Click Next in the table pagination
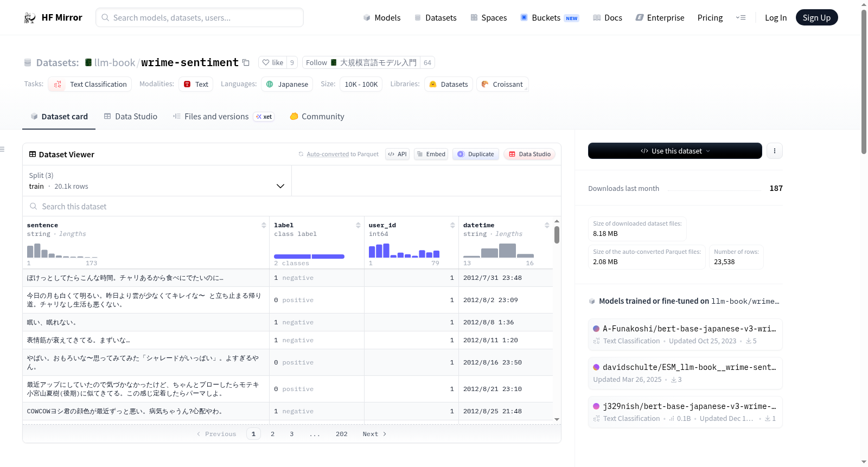This screenshot has width=868, height=467. tap(374, 434)
